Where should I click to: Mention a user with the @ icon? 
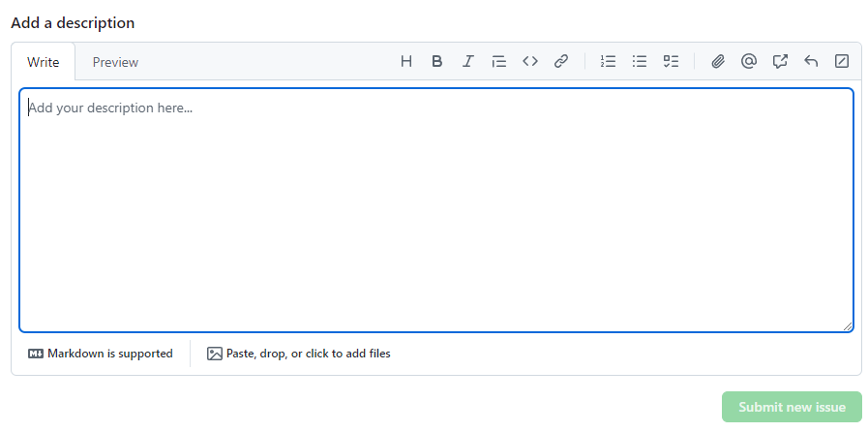point(749,61)
